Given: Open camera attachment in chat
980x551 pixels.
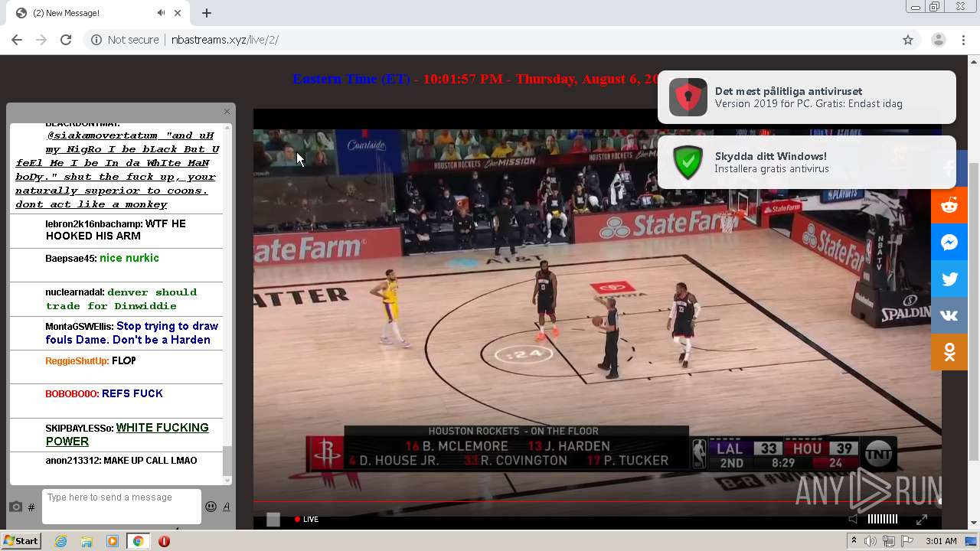Looking at the screenshot, I should point(15,507).
